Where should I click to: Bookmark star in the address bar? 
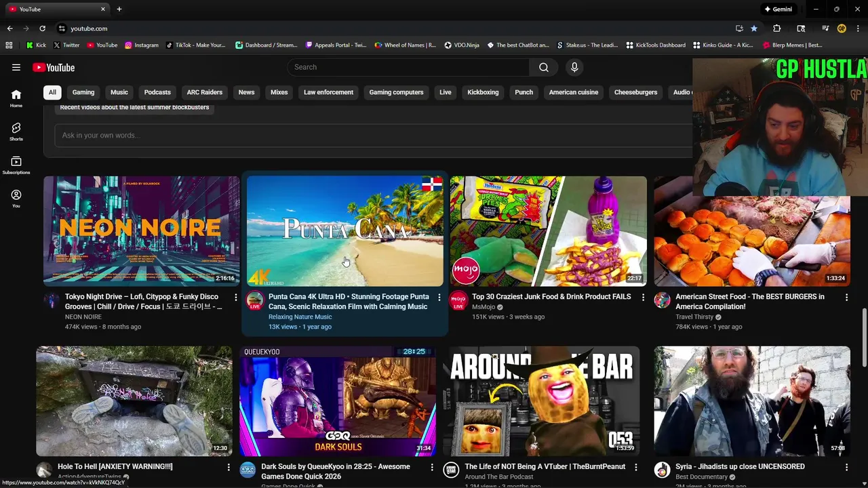[x=754, y=28]
